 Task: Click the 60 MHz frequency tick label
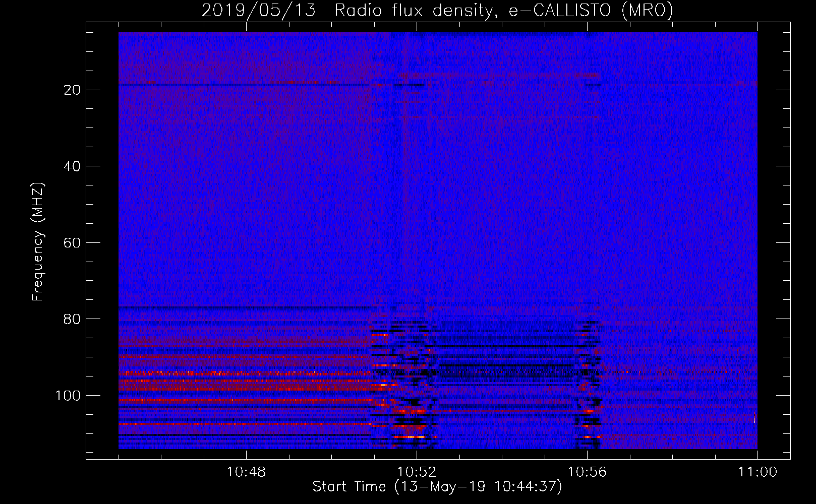73,242
